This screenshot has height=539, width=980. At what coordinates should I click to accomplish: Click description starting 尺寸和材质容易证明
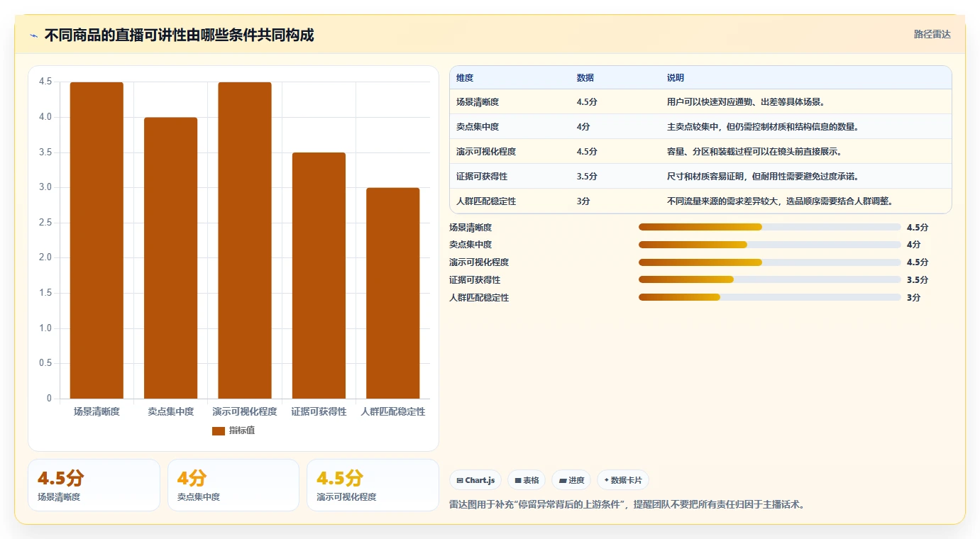point(764,177)
